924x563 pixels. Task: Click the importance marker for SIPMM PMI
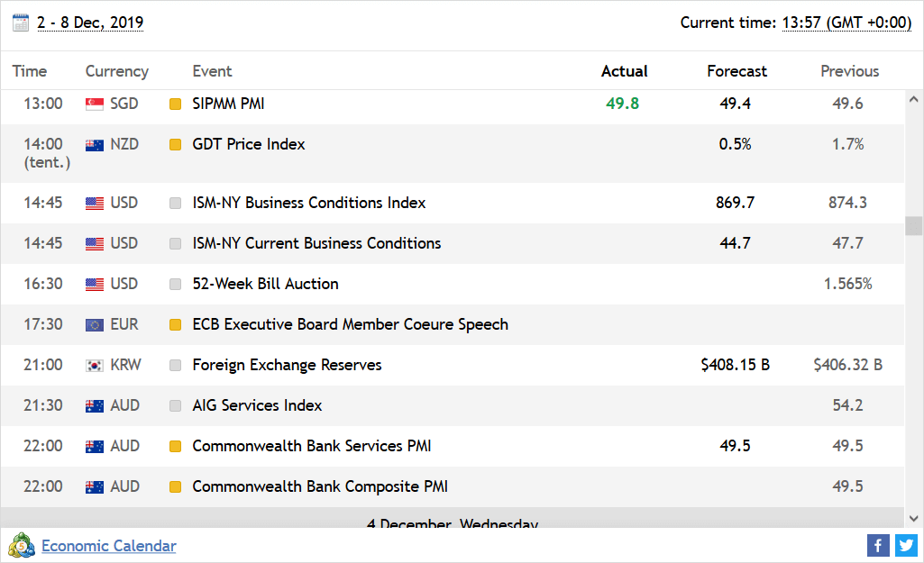(176, 104)
